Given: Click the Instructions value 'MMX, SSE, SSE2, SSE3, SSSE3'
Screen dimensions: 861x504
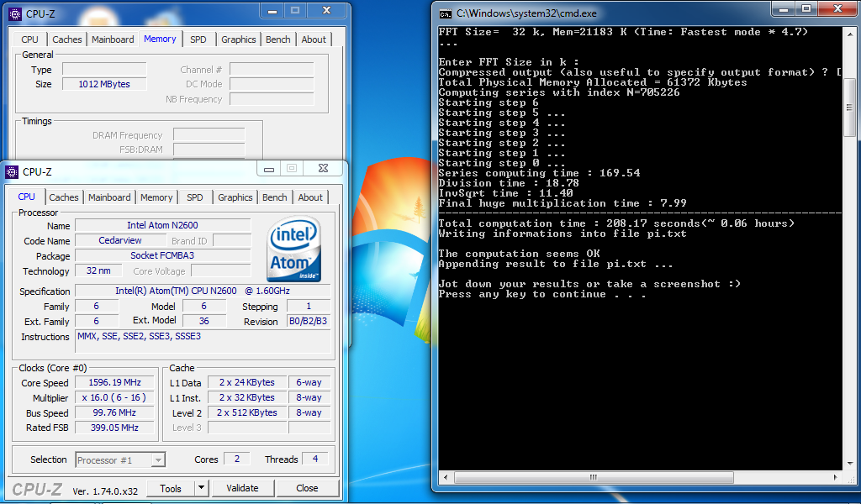Looking at the screenshot, I should 203,341.
